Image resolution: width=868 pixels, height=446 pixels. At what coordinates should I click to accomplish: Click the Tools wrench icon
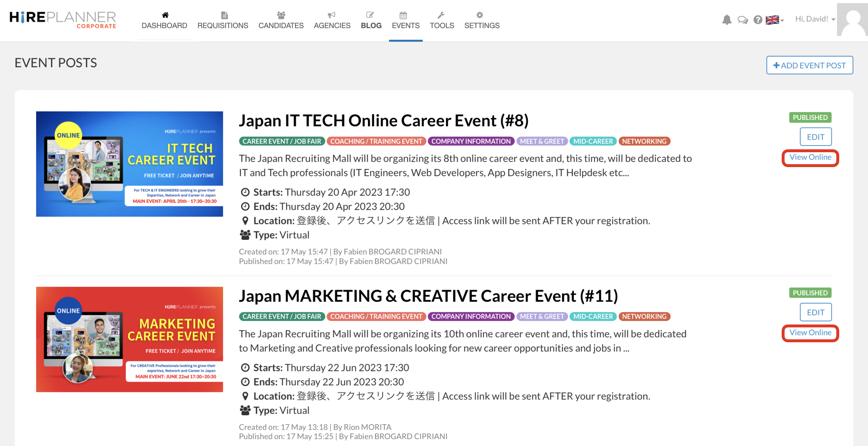coord(441,15)
